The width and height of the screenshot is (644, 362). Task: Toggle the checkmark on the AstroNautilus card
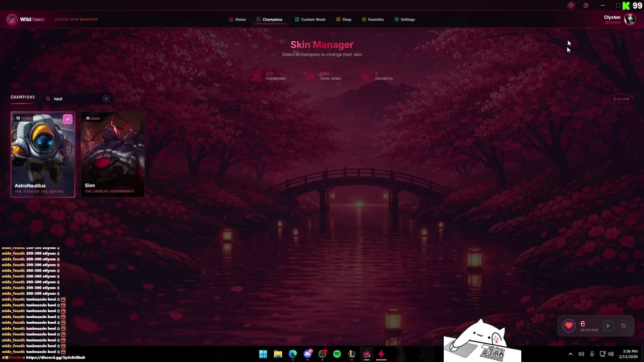[67, 119]
